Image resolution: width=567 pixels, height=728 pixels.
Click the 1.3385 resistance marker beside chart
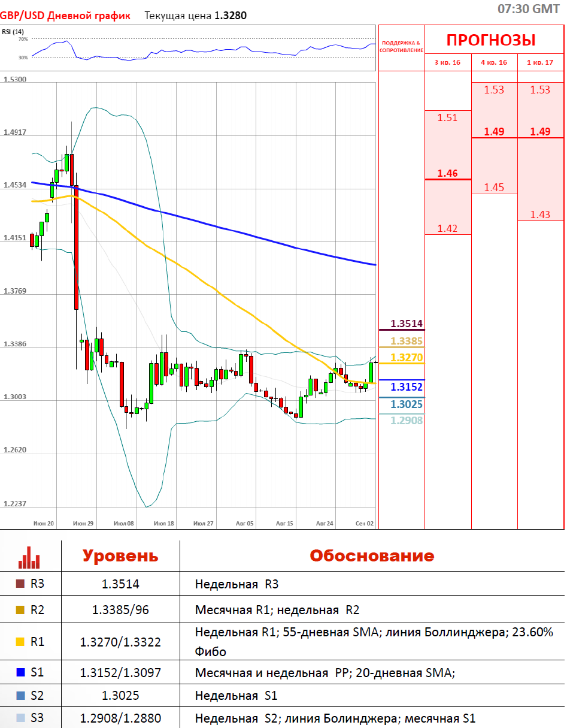(x=407, y=342)
